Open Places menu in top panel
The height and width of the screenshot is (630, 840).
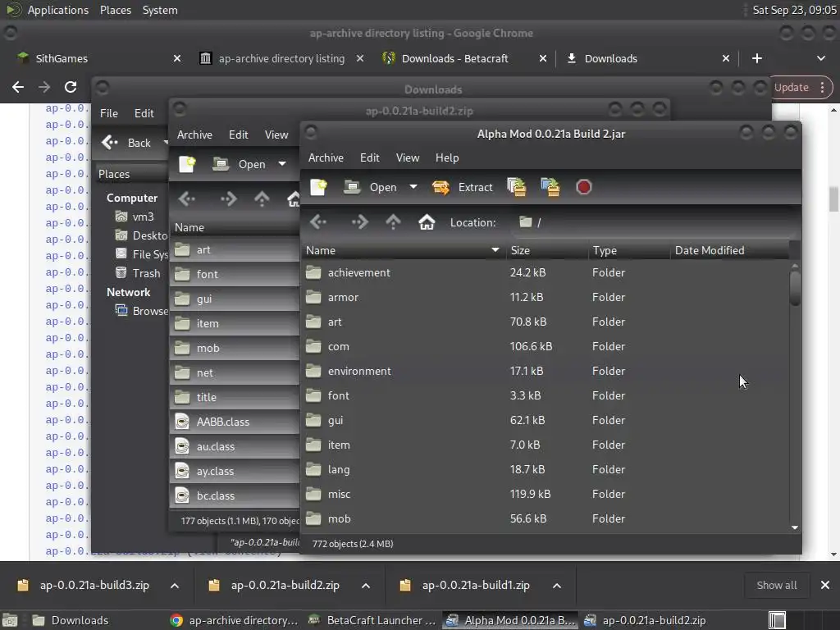click(x=115, y=10)
